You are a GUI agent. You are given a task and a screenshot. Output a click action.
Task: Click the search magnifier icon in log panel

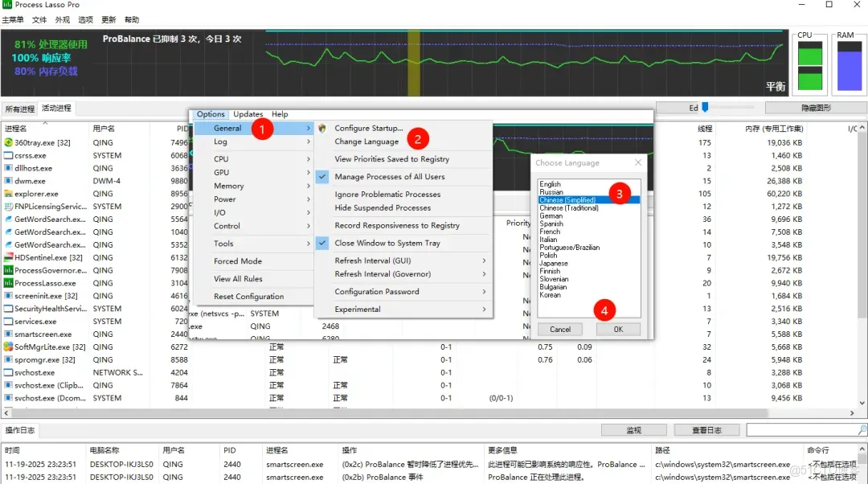[862, 429]
